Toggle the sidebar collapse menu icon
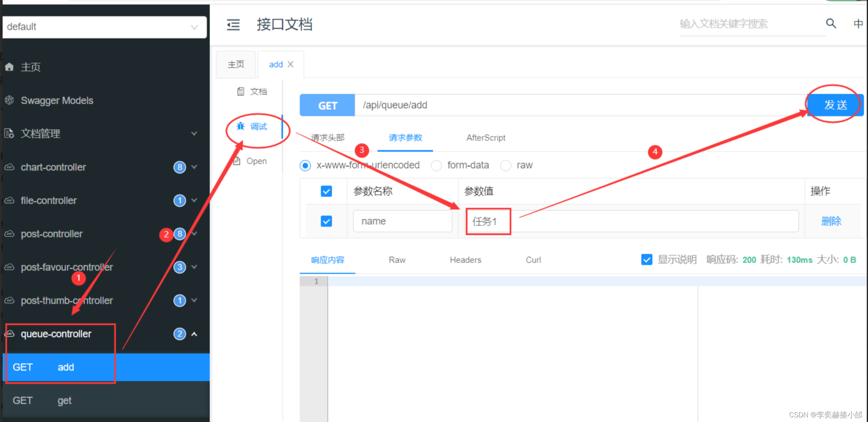The image size is (868, 422). 233,25
